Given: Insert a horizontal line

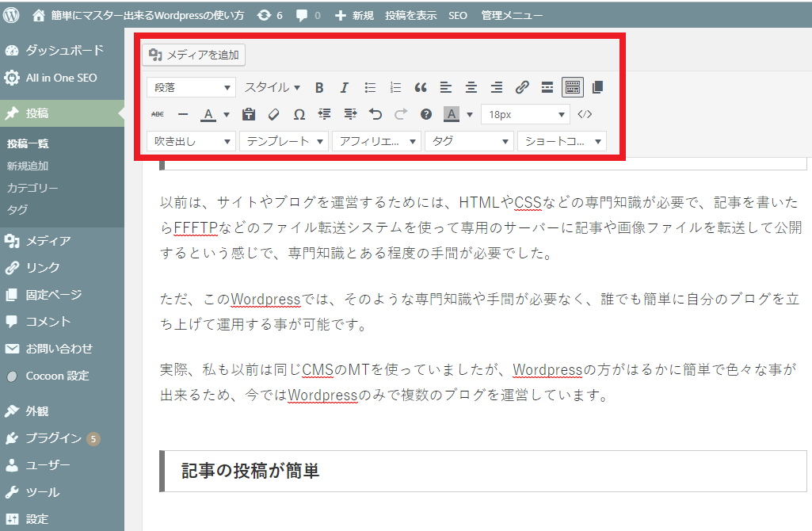Looking at the screenshot, I should 183,114.
